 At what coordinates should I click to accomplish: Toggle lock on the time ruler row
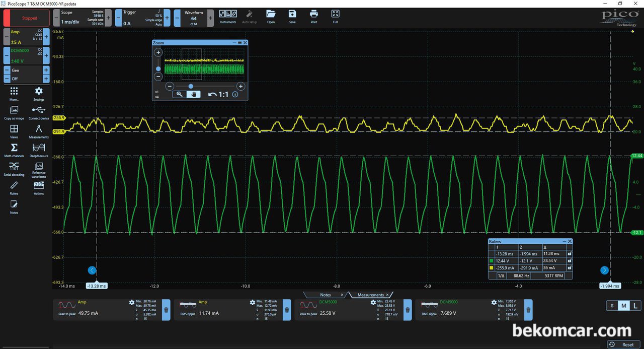(570, 254)
